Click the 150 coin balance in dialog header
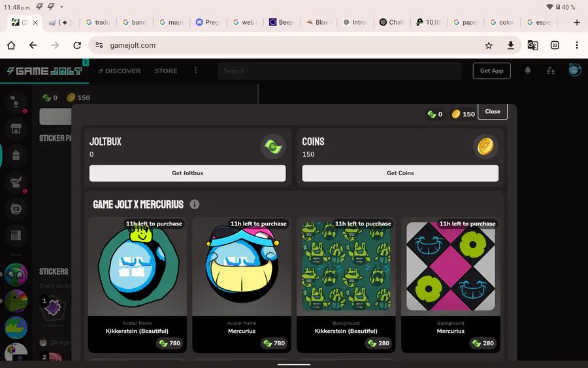 tap(463, 114)
